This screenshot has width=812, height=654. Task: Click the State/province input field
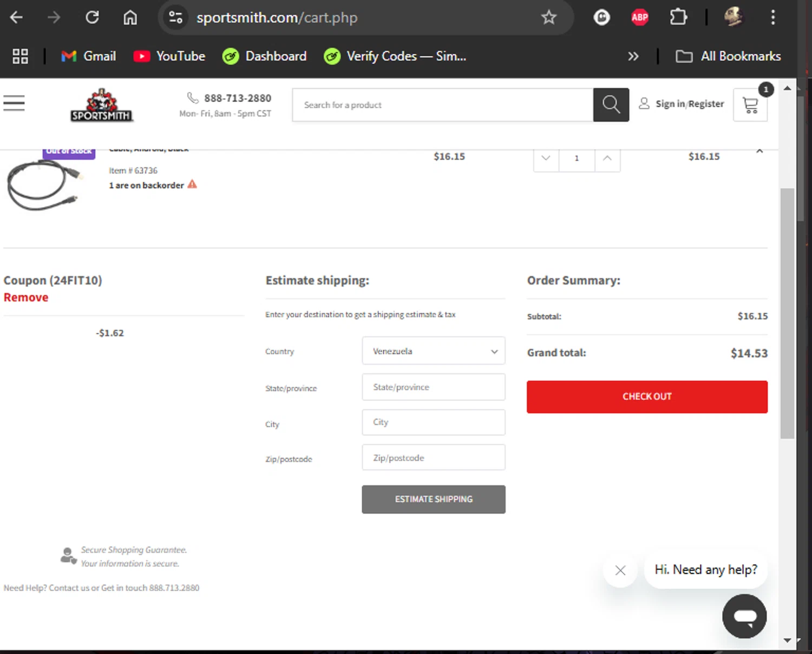click(434, 387)
